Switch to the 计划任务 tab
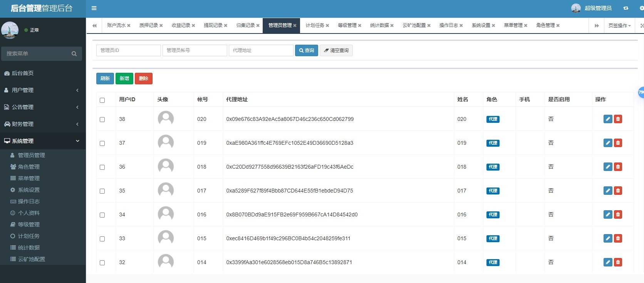The height and width of the screenshot is (283, 644). (x=315, y=25)
